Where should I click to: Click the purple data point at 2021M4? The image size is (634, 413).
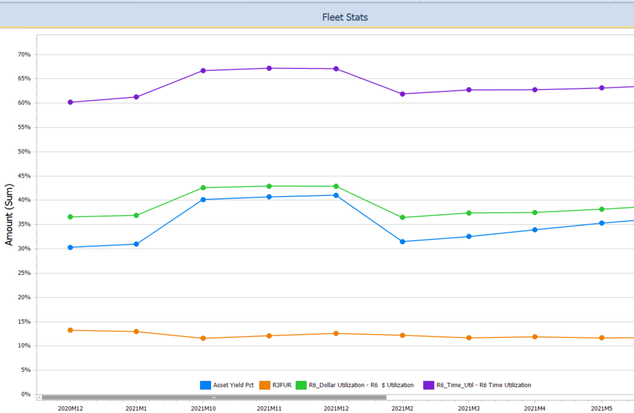pos(535,90)
